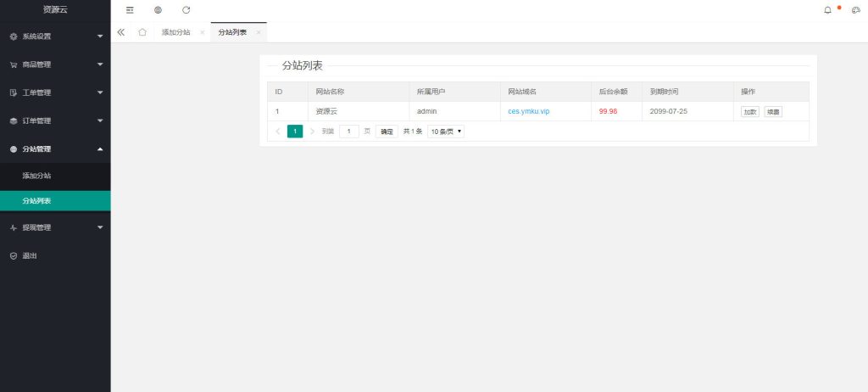Click the previous page arrow

coord(278,132)
